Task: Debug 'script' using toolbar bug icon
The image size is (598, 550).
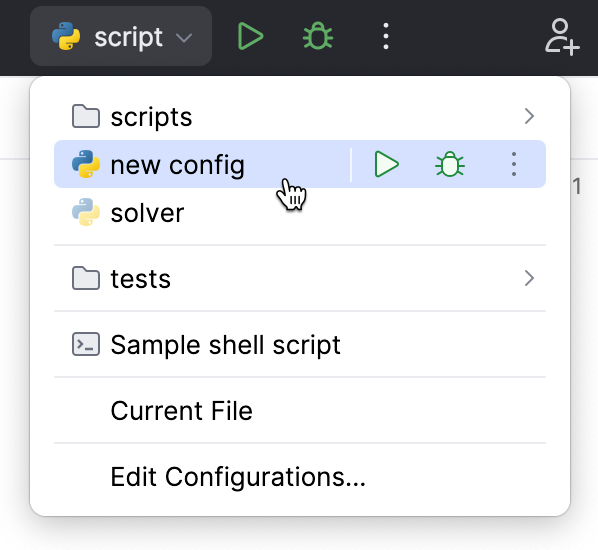Action: [318, 36]
